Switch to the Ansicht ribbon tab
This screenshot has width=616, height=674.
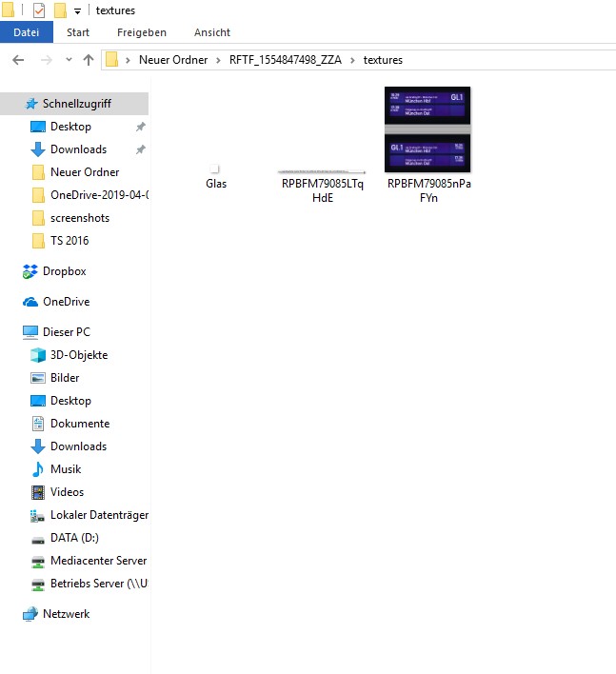[x=212, y=32]
